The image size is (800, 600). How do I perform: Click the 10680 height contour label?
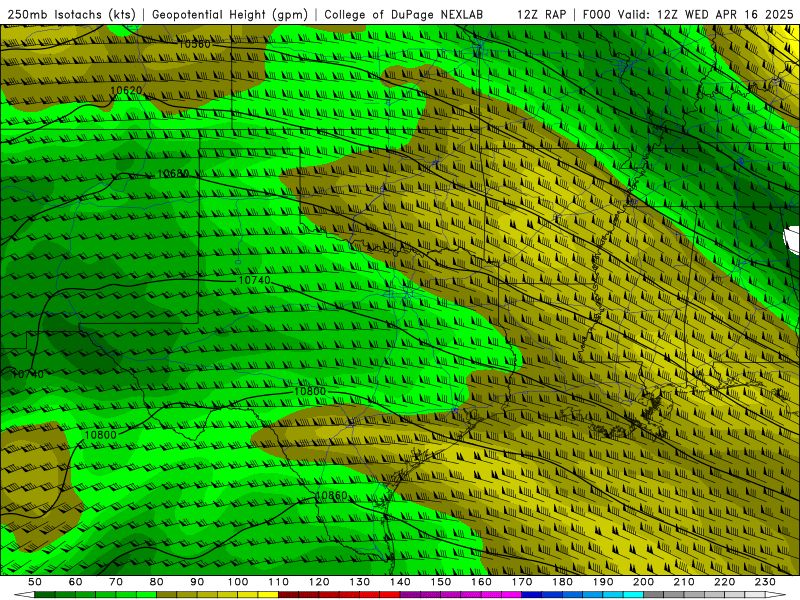[x=173, y=173]
